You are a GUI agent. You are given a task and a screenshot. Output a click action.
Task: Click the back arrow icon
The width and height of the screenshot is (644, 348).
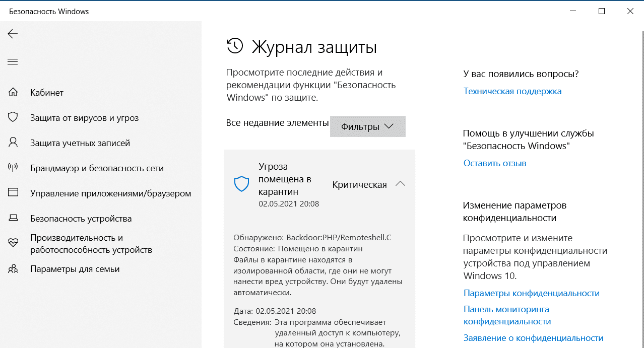13,34
